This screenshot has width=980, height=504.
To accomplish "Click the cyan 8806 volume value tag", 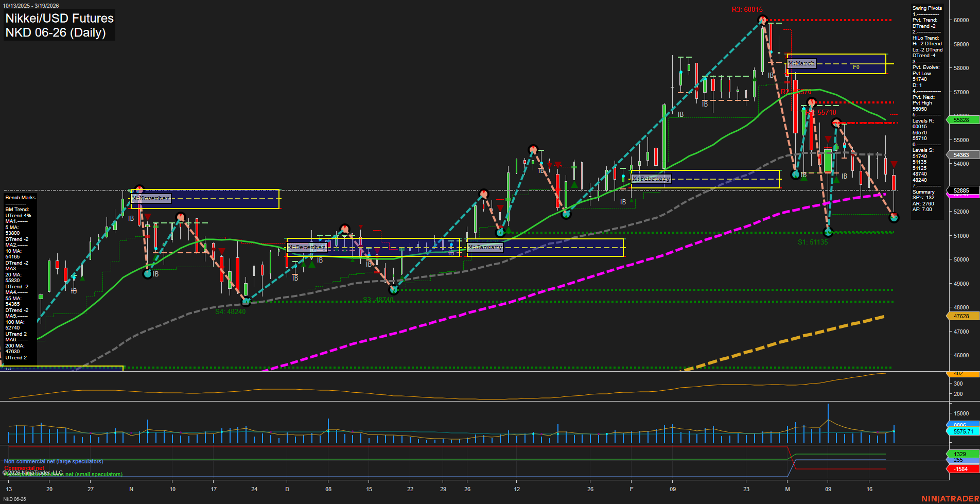I will pyautogui.click(x=960, y=423).
